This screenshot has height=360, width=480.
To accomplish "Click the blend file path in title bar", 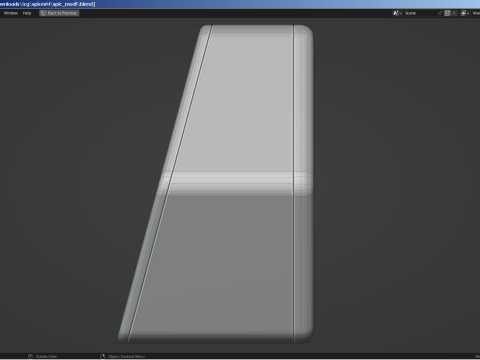I will tap(48, 4).
